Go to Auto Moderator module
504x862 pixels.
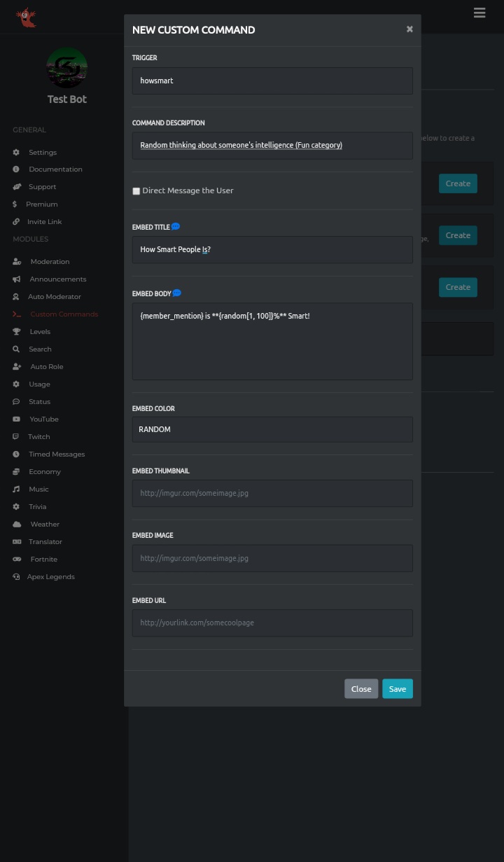[x=54, y=297]
